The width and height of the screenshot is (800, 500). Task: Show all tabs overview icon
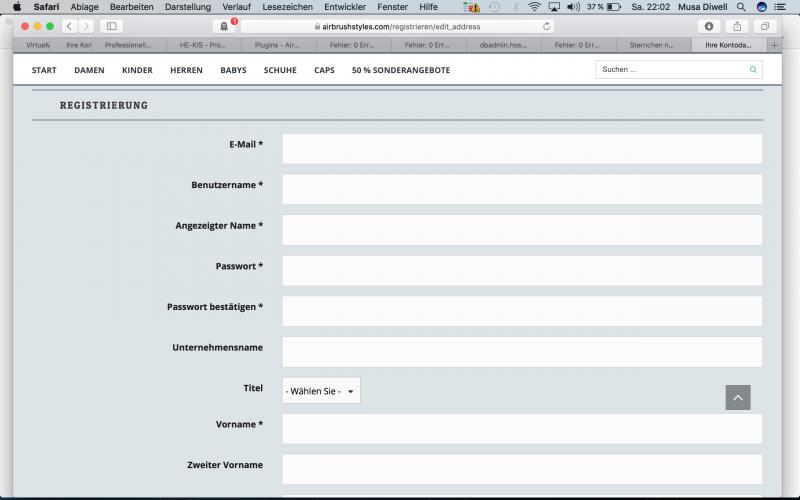765,26
